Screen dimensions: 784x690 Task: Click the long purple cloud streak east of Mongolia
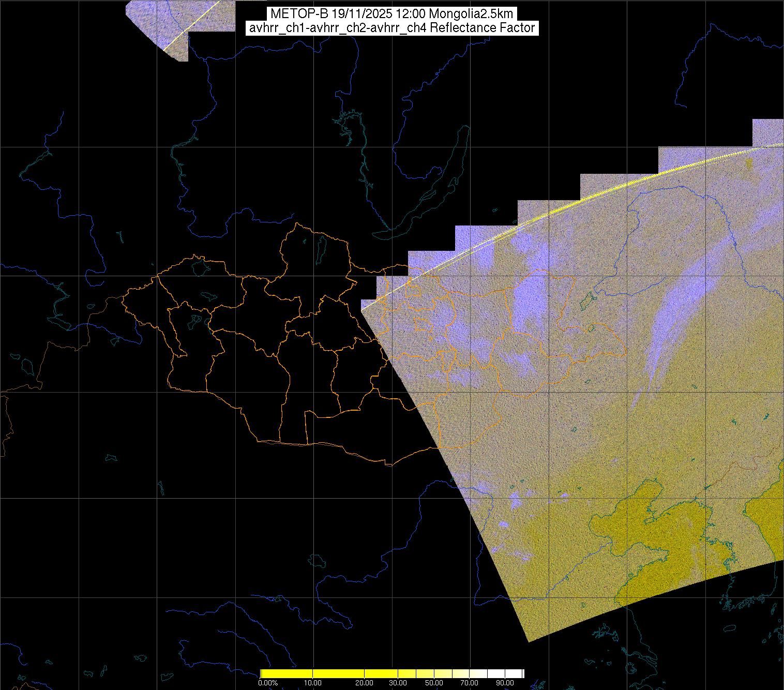tap(667, 321)
